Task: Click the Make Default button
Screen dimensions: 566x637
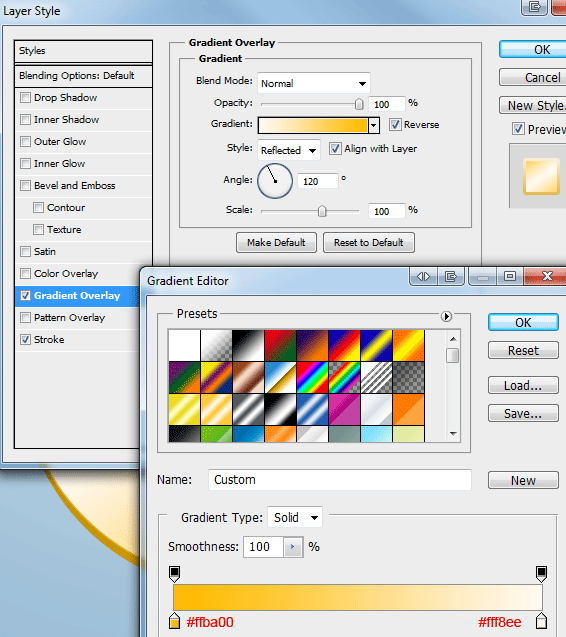Action: 276,243
